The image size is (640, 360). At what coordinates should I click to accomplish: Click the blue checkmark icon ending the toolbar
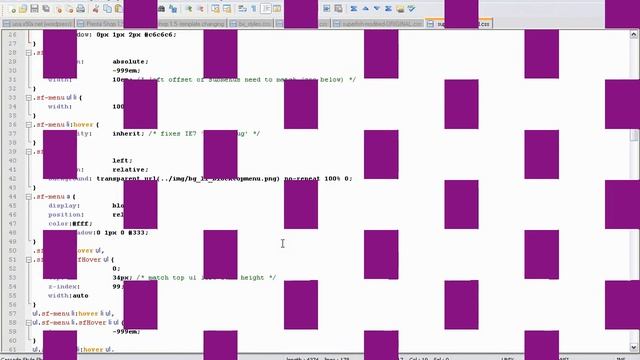(411, 9)
